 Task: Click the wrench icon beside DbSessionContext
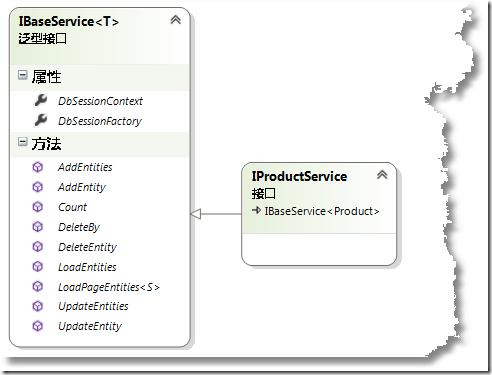tap(41, 100)
